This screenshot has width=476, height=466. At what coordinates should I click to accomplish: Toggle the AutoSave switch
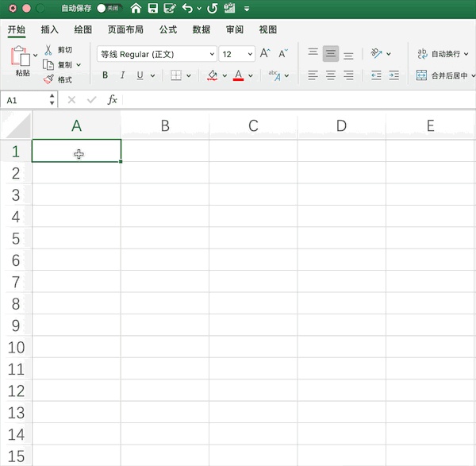click(109, 8)
